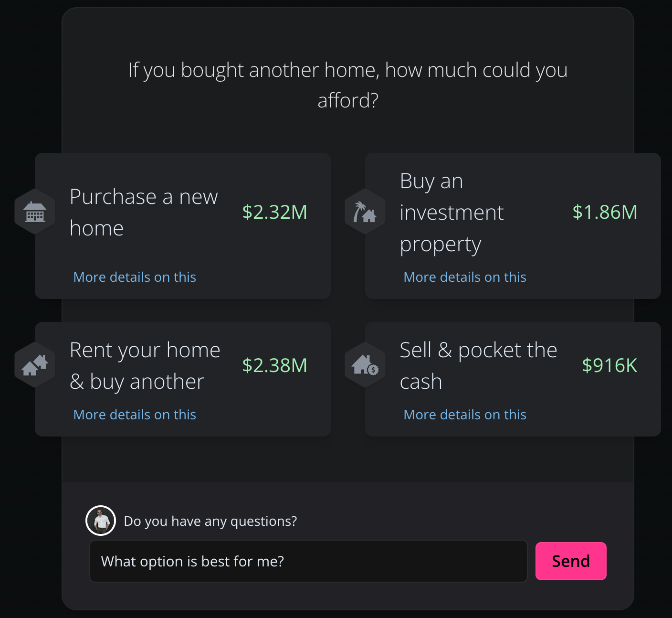Click the house with dollar coin icon

365,365
